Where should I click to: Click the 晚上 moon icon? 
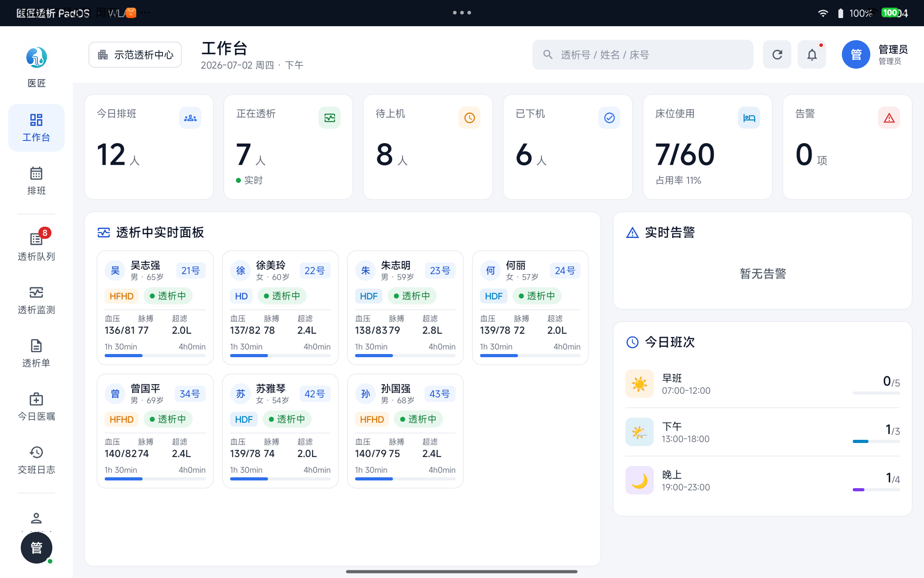pyautogui.click(x=639, y=480)
